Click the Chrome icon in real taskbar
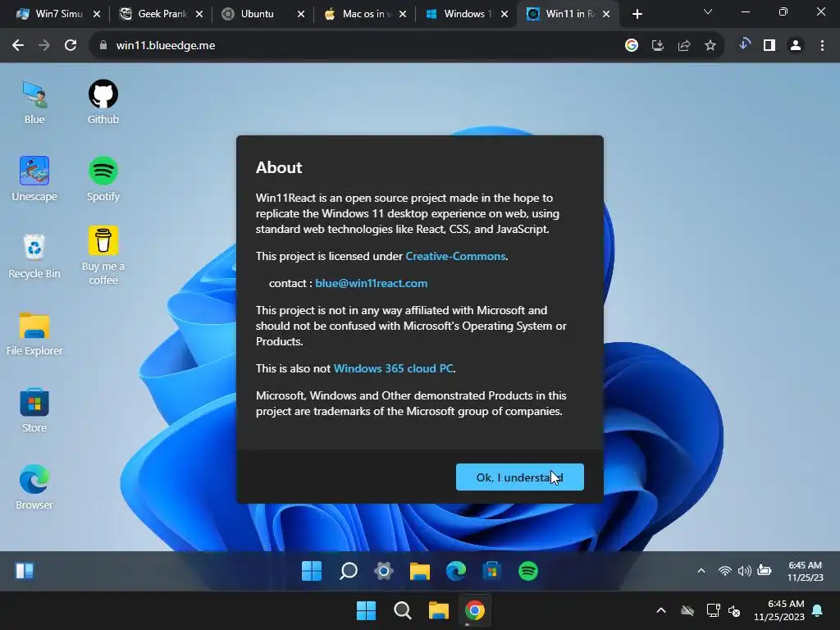Screen dimensions: 840x630 pyautogui.click(x=475, y=610)
